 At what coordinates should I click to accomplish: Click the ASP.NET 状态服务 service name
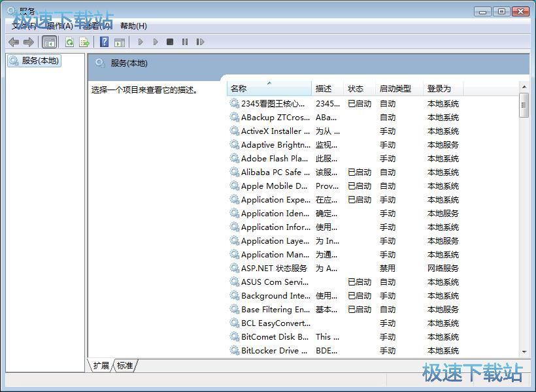274,268
